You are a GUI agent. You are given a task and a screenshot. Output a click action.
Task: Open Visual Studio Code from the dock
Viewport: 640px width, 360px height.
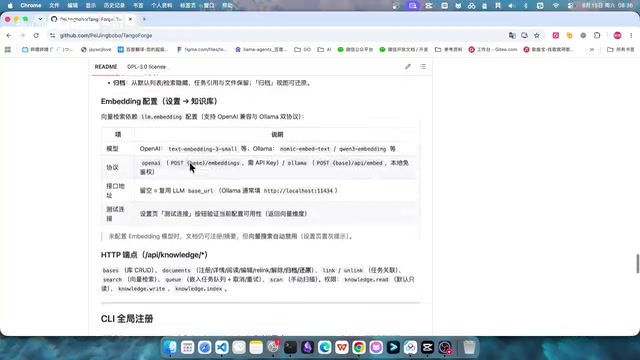222,347
